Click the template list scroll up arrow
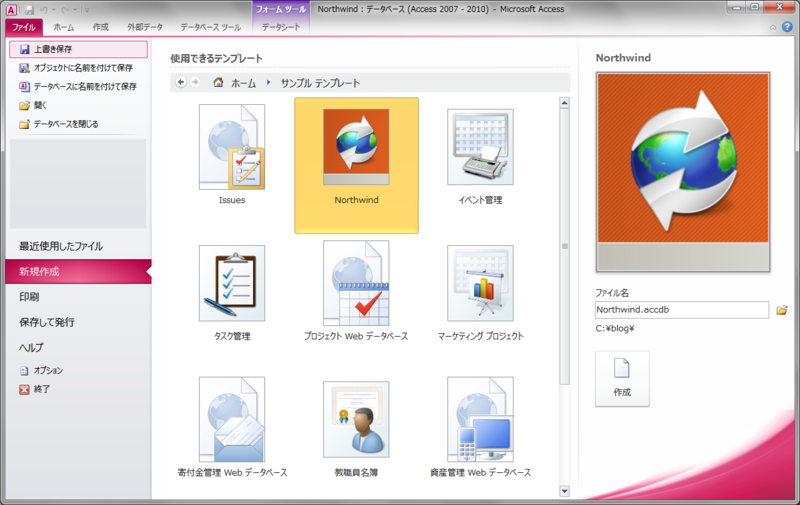Screen dimensions: 800x505 [564, 103]
